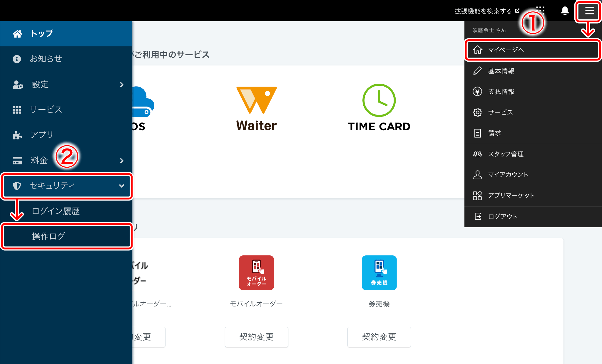Open スタッフ管理 from the user menu
This screenshot has height=364, width=602.
point(506,154)
